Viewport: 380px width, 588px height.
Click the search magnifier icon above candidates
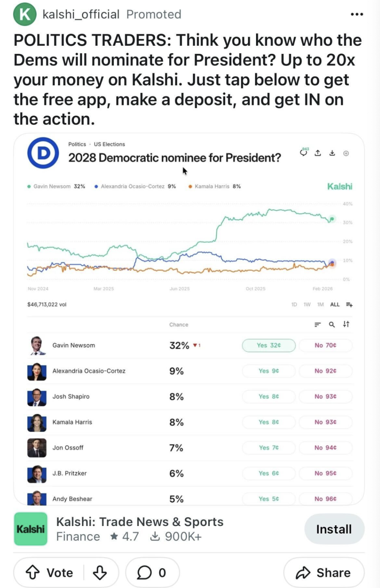click(x=332, y=324)
